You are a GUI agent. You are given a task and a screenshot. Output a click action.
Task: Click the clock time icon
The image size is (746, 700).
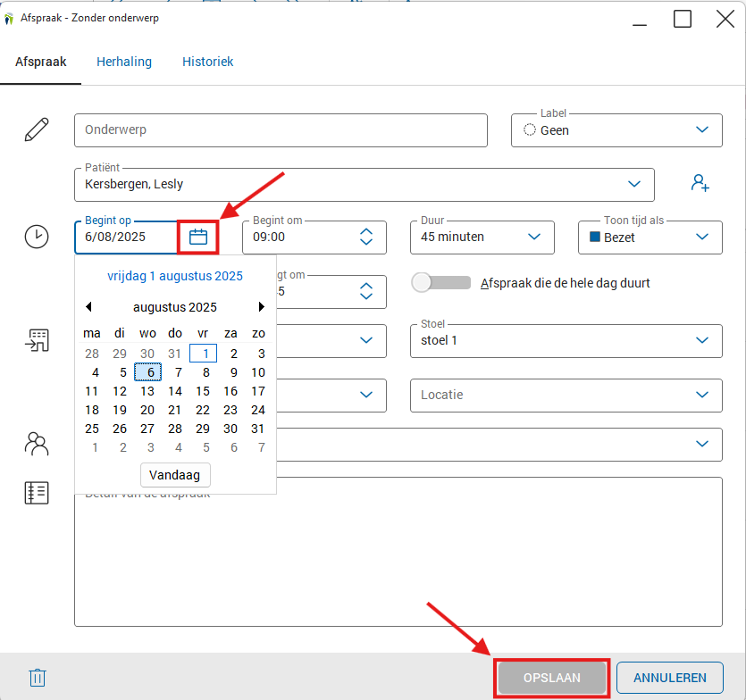pos(37,237)
